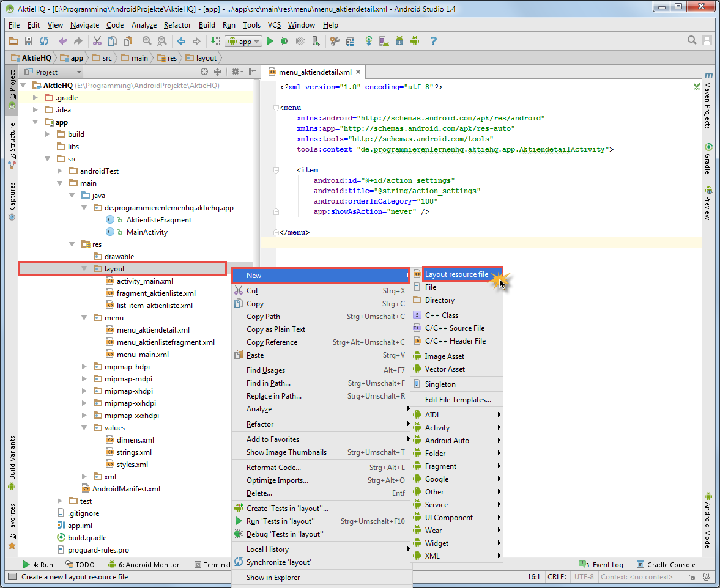The height and width of the screenshot is (588, 720).
Task: Click Collapse All icon in Project panel
Action: [218, 72]
